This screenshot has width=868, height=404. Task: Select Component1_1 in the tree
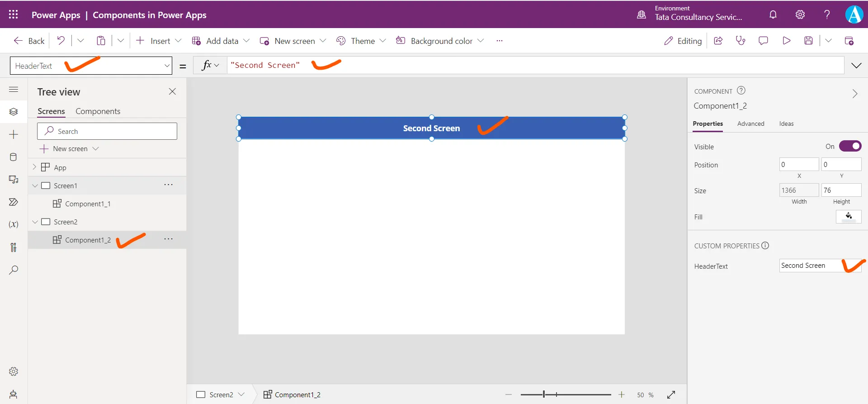point(88,204)
